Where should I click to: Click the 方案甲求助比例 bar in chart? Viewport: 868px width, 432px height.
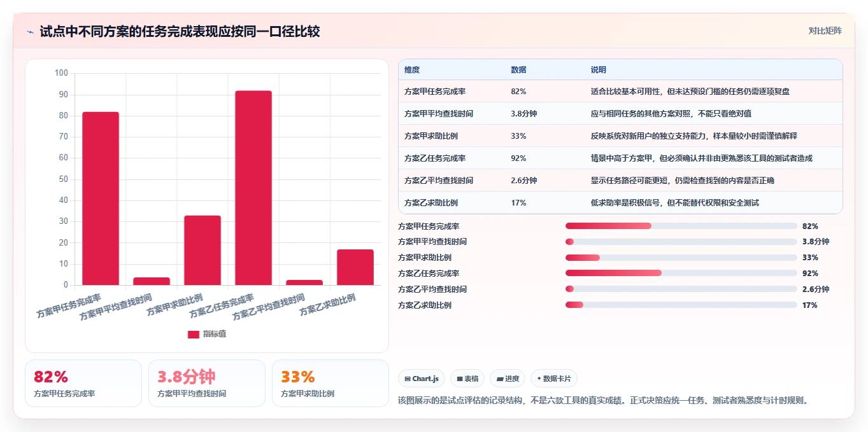(x=203, y=250)
